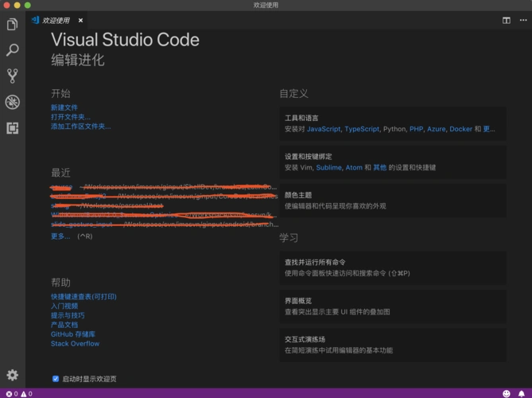
Task: Click the Docker install link
Action: pos(460,129)
